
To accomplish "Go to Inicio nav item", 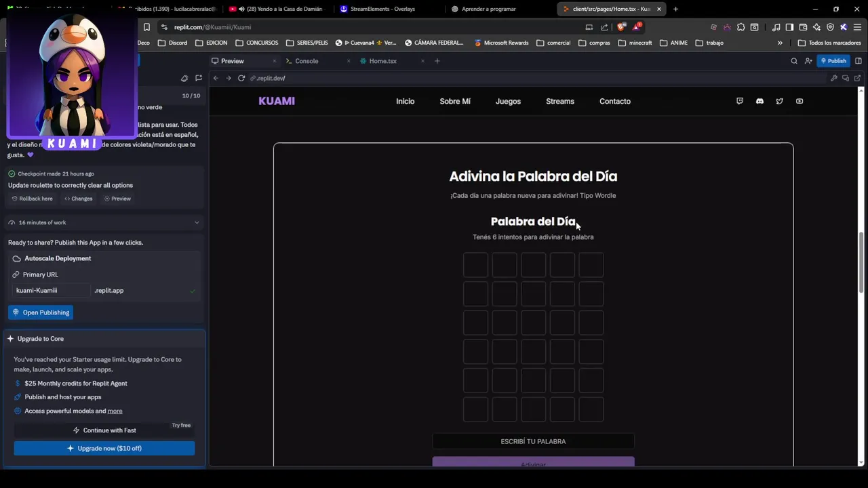I will pyautogui.click(x=406, y=101).
